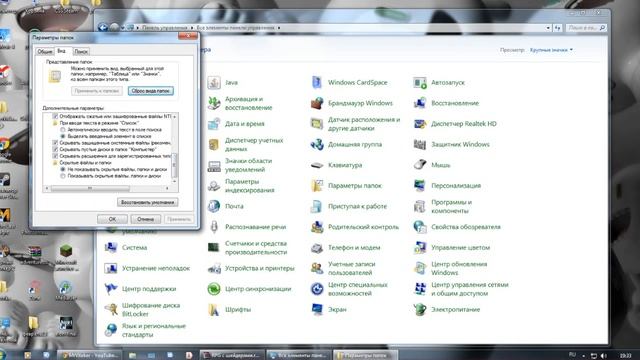
Task: Go back with the Explorer back button
Action: pyautogui.click(x=103, y=27)
